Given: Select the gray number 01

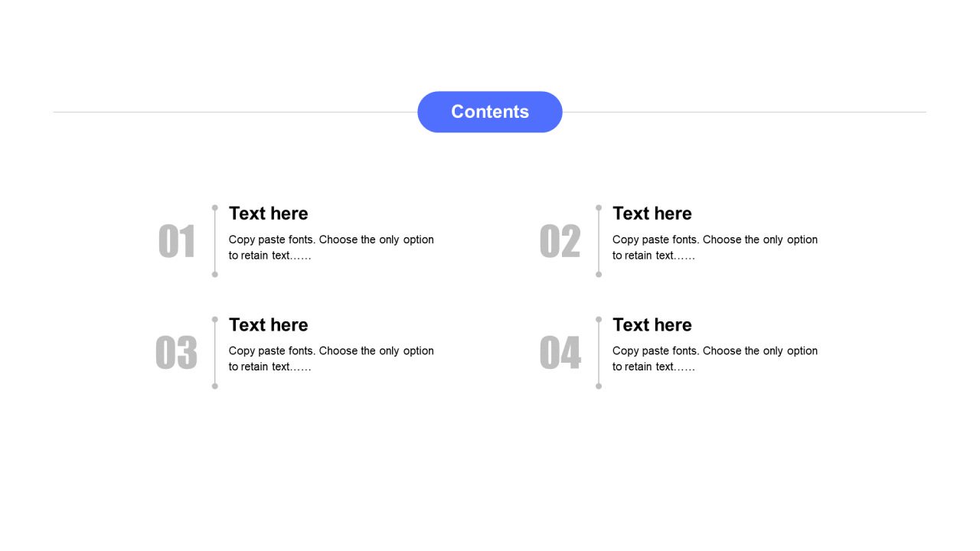Looking at the screenshot, I should [177, 241].
